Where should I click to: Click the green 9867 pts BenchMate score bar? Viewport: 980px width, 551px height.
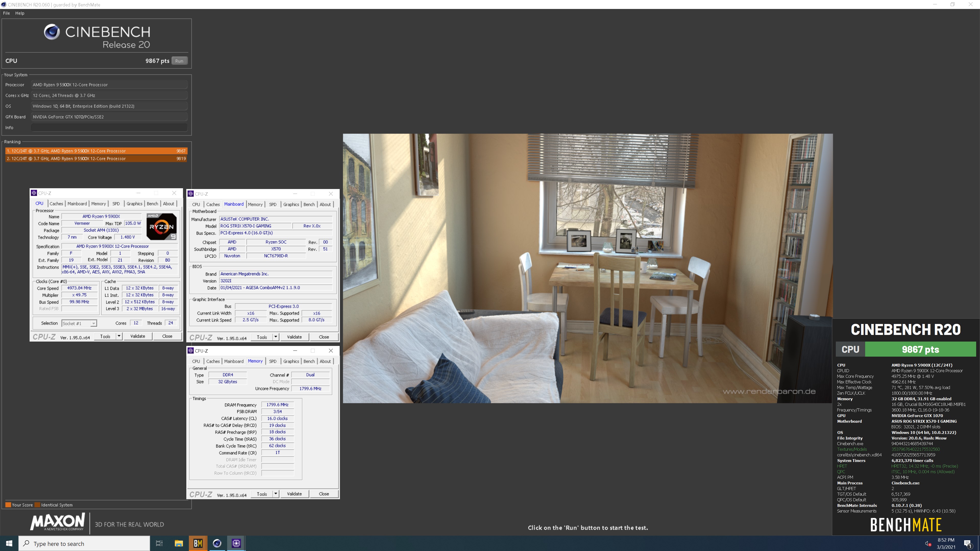click(x=921, y=349)
